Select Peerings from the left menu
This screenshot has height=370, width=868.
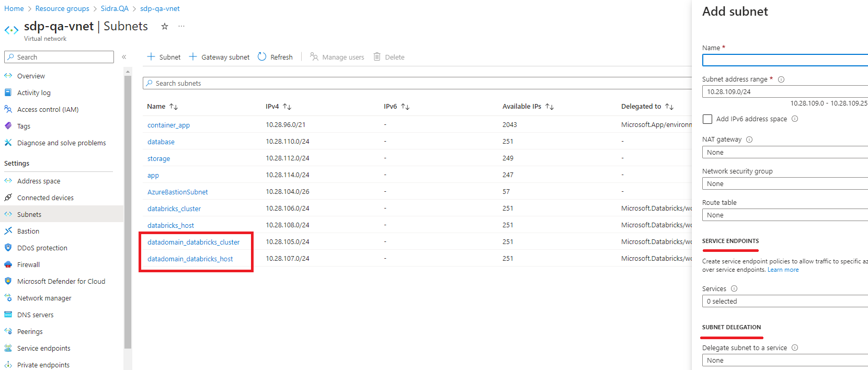click(x=30, y=332)
